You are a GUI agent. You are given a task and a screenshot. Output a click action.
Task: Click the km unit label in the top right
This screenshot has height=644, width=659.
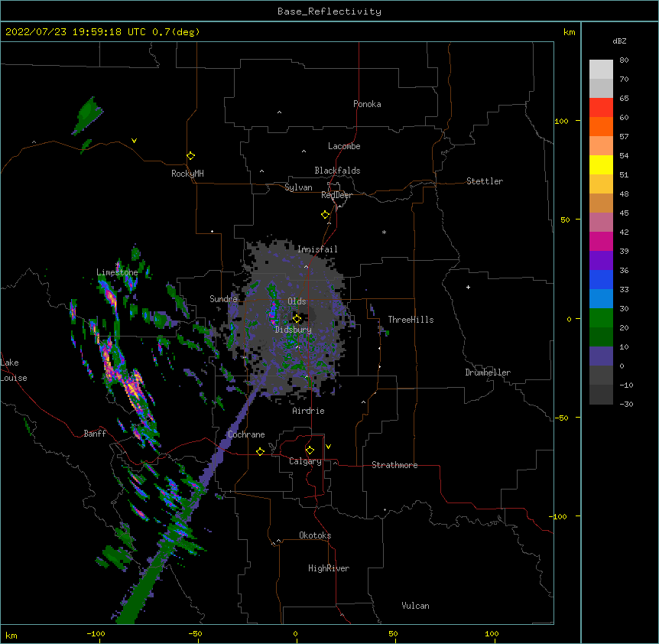click(x=570, y=32)
